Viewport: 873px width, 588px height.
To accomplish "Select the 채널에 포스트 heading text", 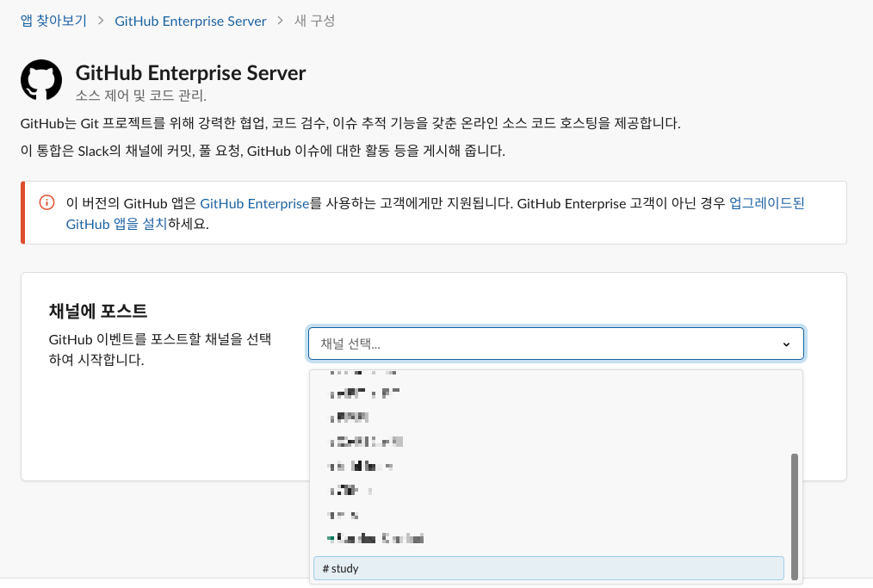I will click(98, 311).
